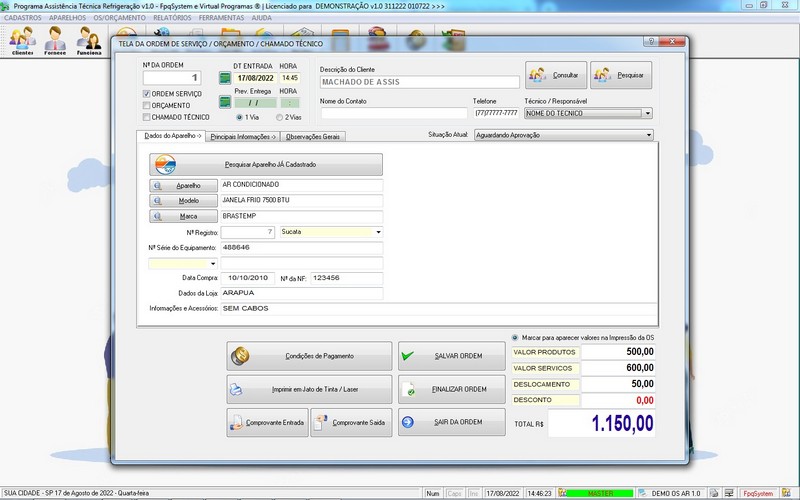
Task: Click the FINALIZAR ORDEM button
Action: tap(452, 389)
